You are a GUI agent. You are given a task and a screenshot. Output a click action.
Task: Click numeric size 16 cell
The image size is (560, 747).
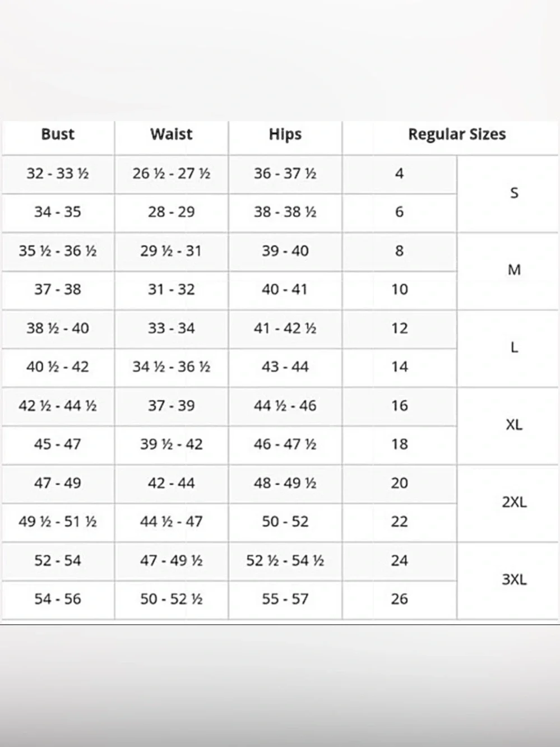pyautogui.click(x=399, y=406)
